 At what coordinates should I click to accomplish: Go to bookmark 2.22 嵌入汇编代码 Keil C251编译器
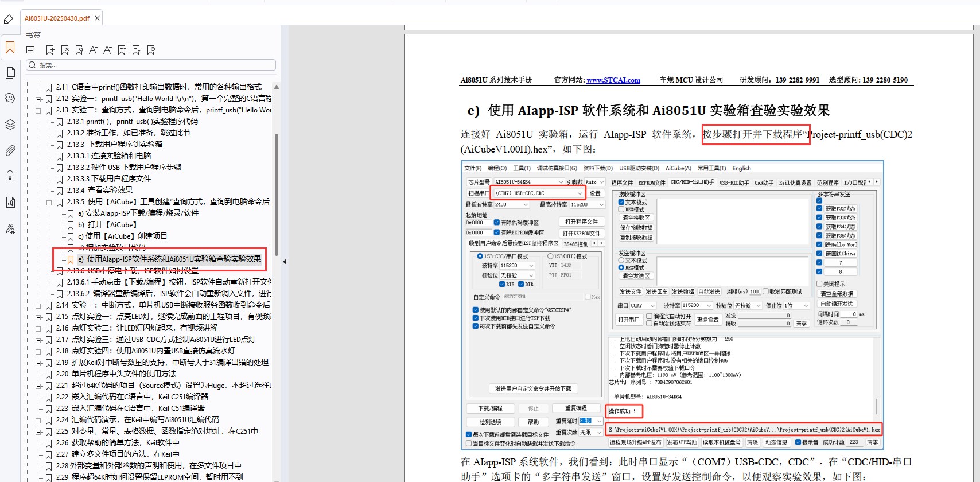pyautogui.click(x=132, y=397)
